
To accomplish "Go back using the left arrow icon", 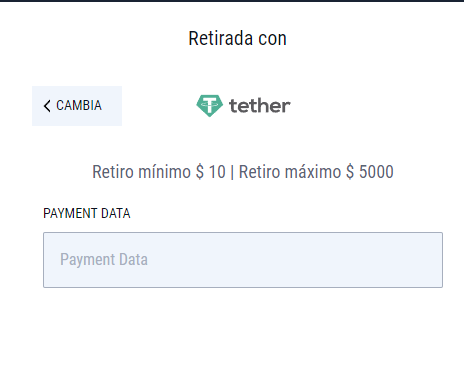I will pos(47,106).
